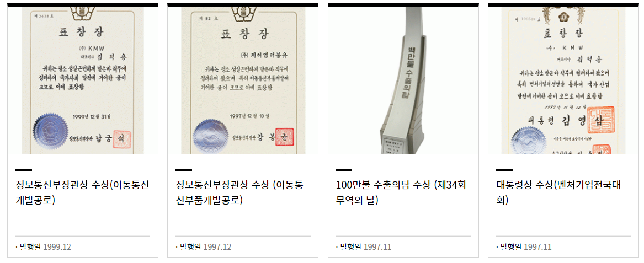
Task: Select title 100만불 수출의탑 수상 (제34회 무역의 날)
Action: tap(401, 193)
